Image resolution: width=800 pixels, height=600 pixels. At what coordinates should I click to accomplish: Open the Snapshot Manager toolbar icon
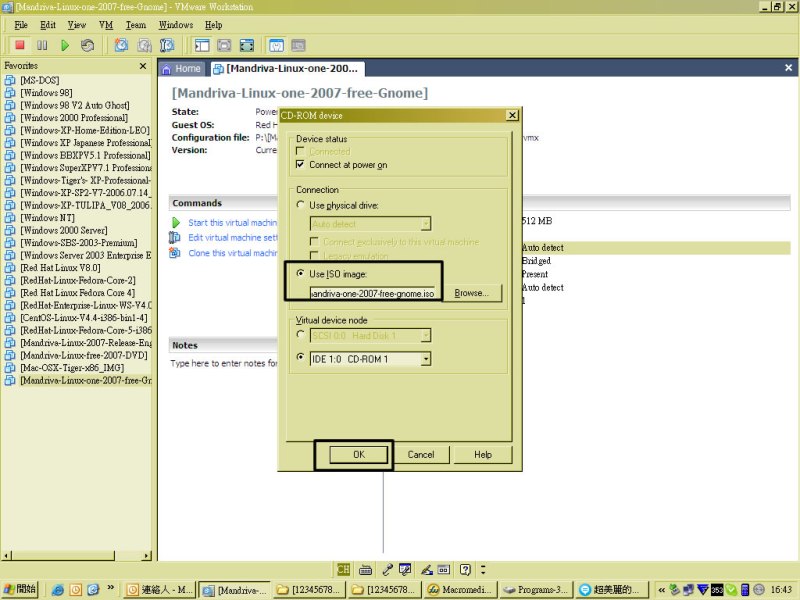(x=167, y=45)
